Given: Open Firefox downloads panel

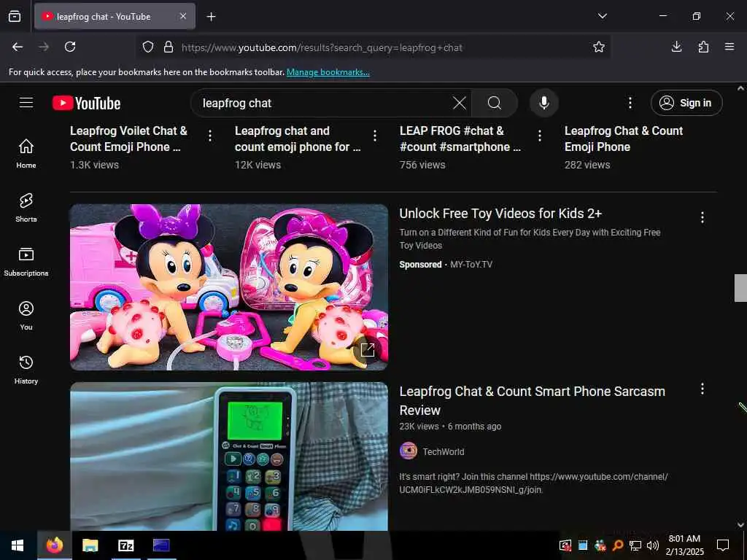Looking at the screenshot, I should point(676,47).
